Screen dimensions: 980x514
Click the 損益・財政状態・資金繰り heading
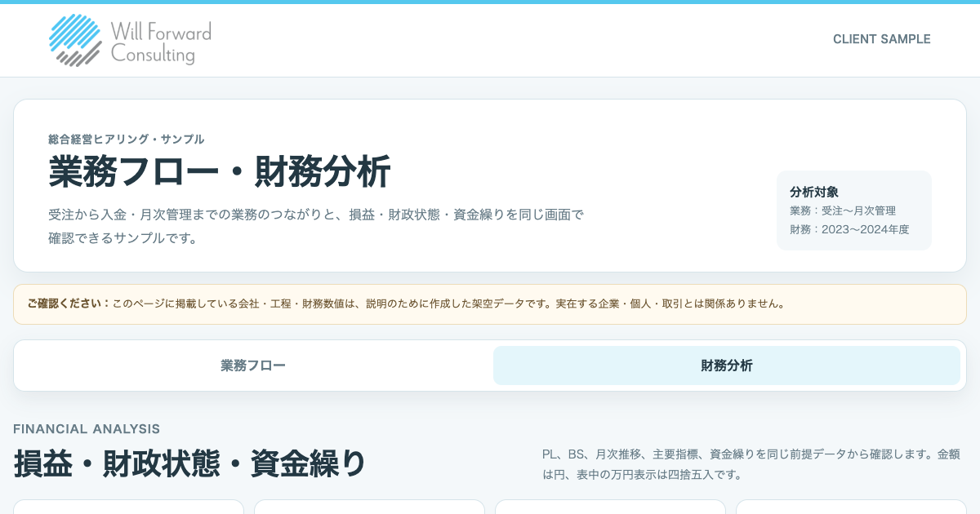point(190,463)
